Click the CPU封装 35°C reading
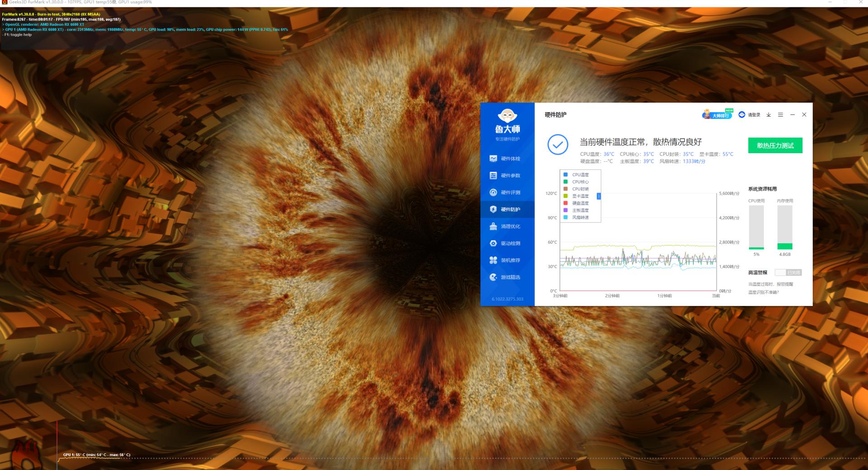 (x=677, y=154)
